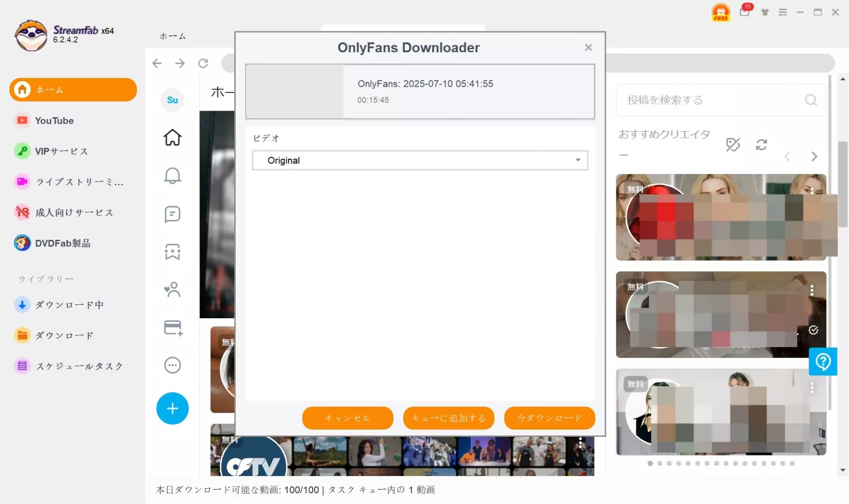
Task: Go to next suggested creators page
Action: click(x=814, y=156)
